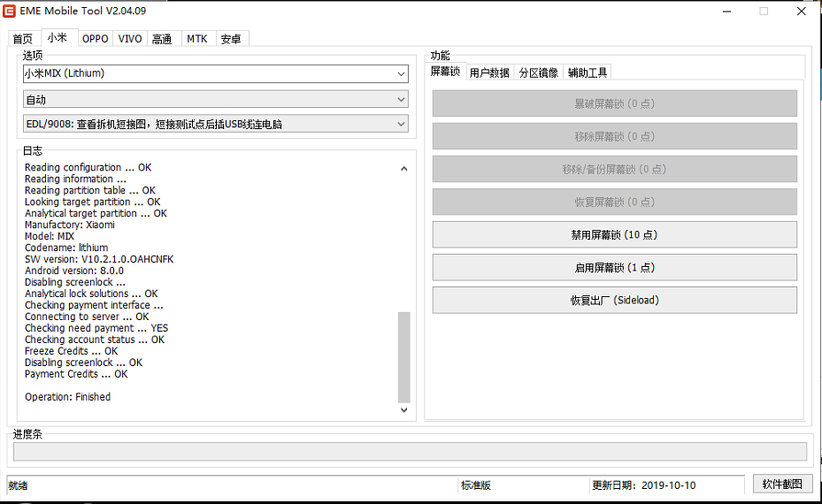The height and width of the screenshot is (504, 822).
Task: Click the log scrollbar up arrow
Action: click(403, 169)
